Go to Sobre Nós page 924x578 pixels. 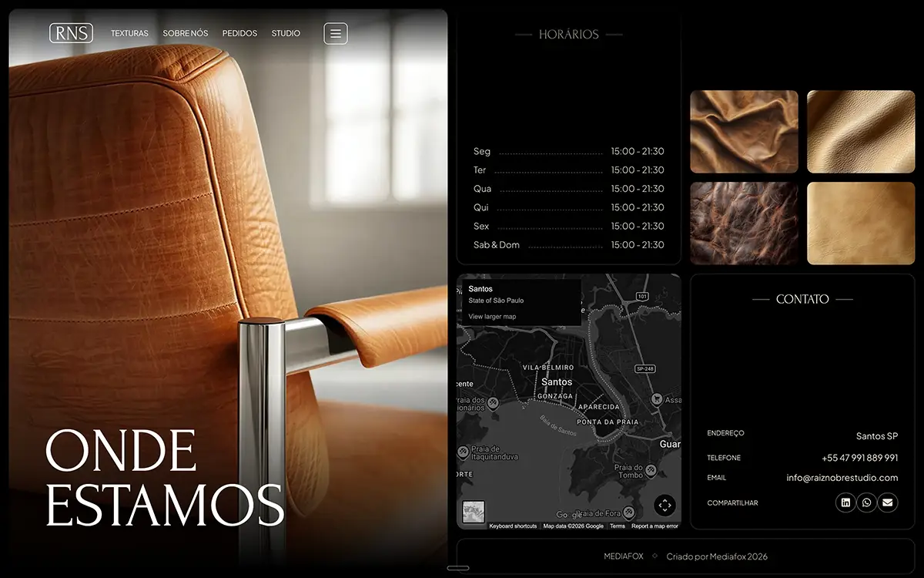point(185,34)
